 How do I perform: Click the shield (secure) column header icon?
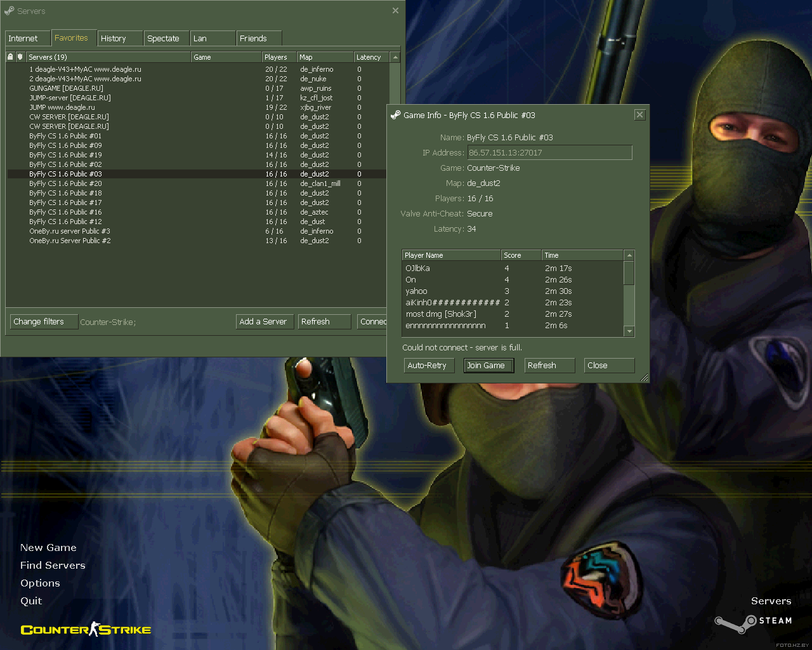tap(20, 56)
